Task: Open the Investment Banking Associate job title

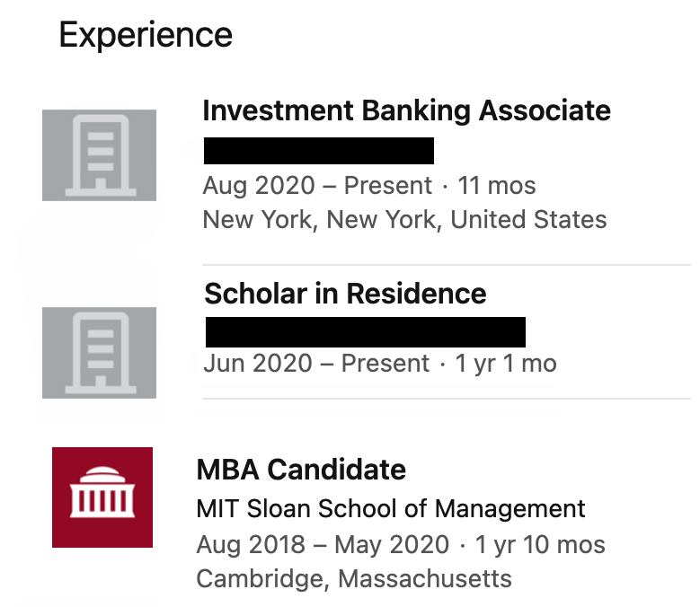Action: pyautogui.click(x=407, y=110)
